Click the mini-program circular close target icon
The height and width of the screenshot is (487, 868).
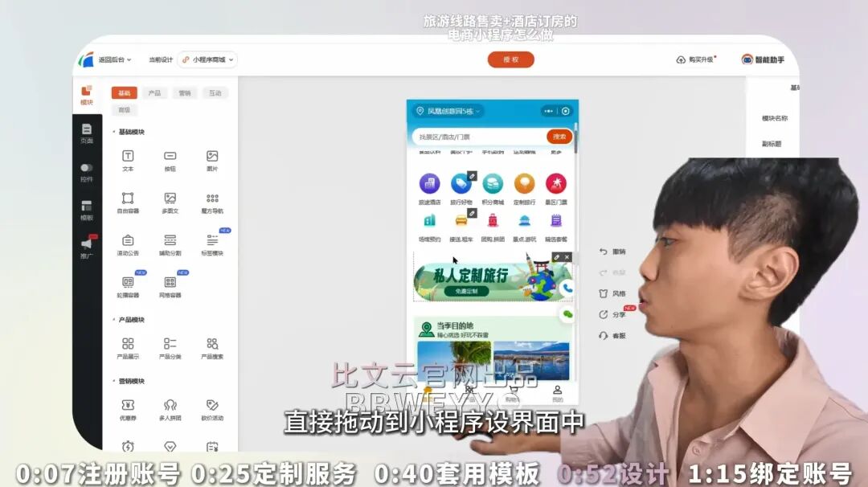pos(565,111)
